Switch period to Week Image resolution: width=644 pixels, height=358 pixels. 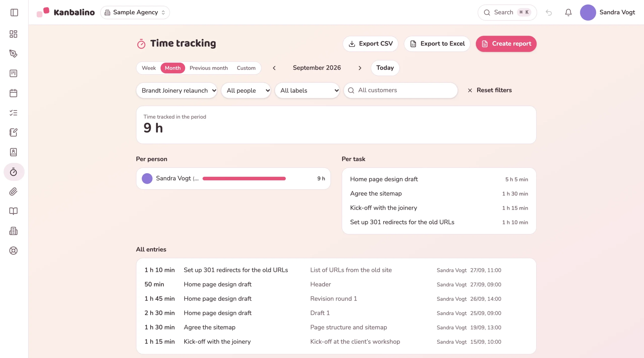149,68
